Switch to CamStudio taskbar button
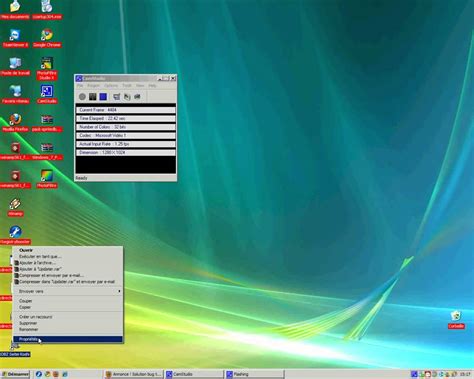Screen dimensions: 474x379 coord(194,374)
